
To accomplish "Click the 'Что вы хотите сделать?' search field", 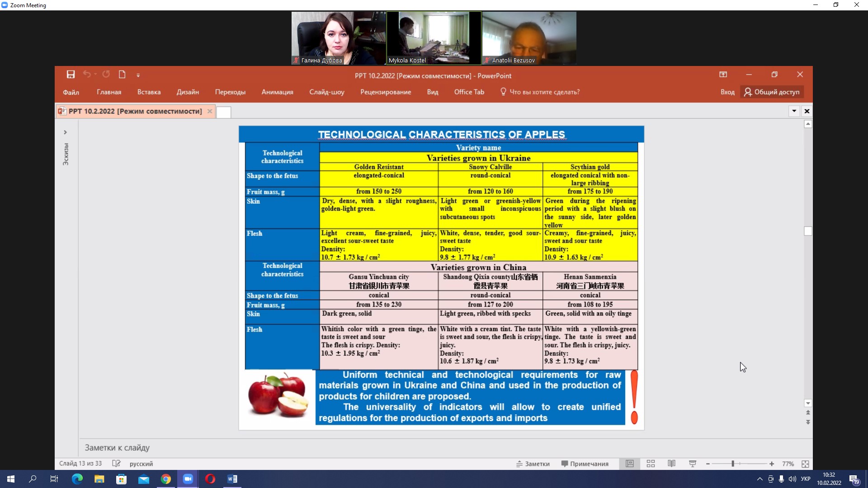I will (540, 92).
